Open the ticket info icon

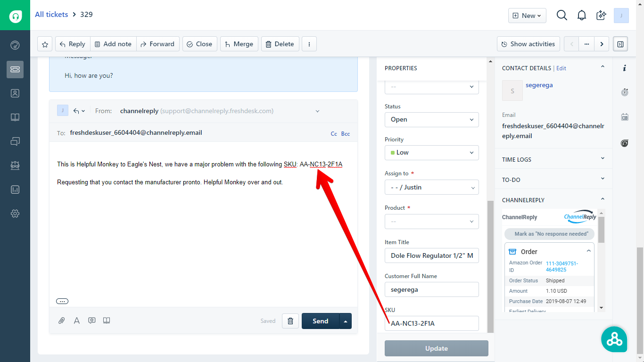point(625,68)
